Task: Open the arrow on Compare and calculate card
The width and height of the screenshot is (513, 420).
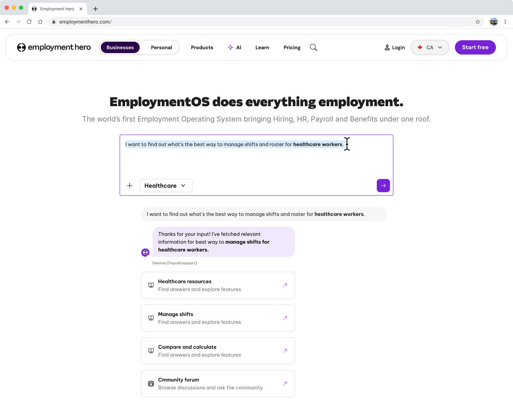Action: pyautogui.click(x=285, y=351)
